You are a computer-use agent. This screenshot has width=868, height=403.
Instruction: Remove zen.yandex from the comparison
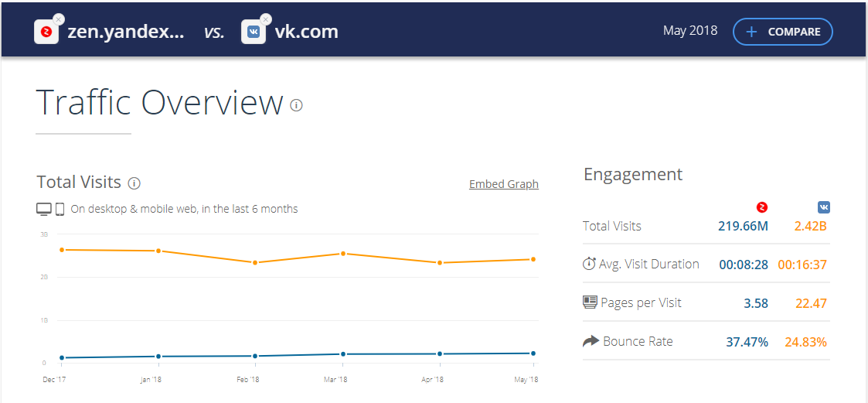[60, 19]
